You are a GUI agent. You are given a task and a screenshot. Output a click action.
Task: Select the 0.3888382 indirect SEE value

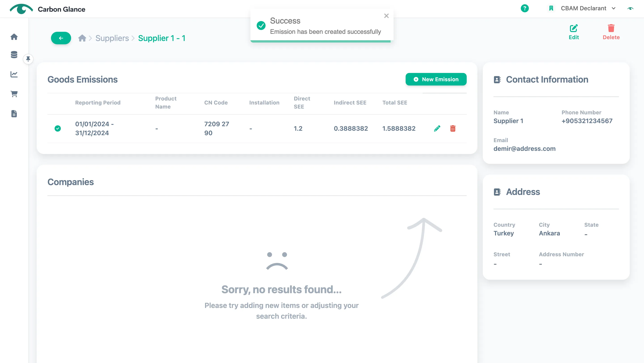(351, 128)
